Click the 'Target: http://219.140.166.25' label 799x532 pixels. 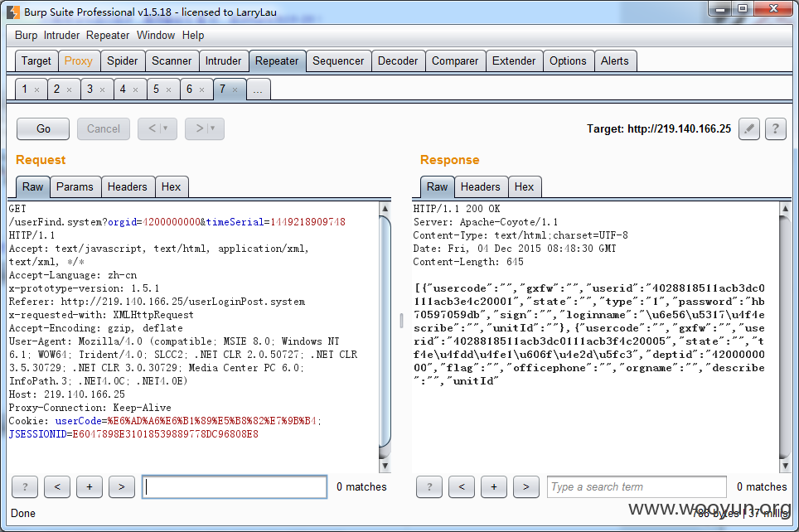659,129
